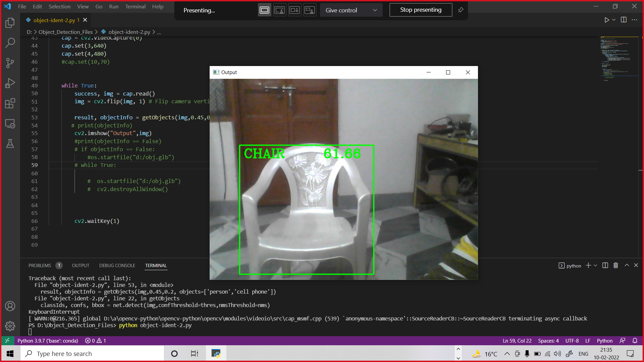Open the Give control dropdown
Screen dimensions: 644x362
[351, 10]
